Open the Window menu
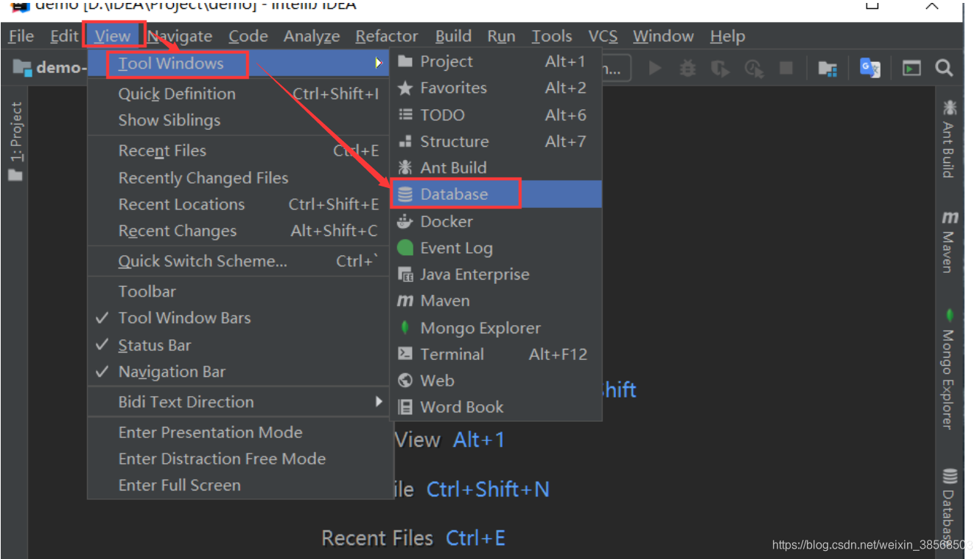 pyautogui.click(x=663, y=36)
